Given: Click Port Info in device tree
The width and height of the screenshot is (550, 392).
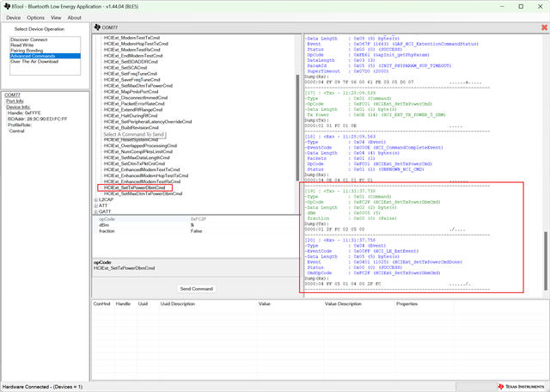Looking at the screenshot, I should point(15,101).
